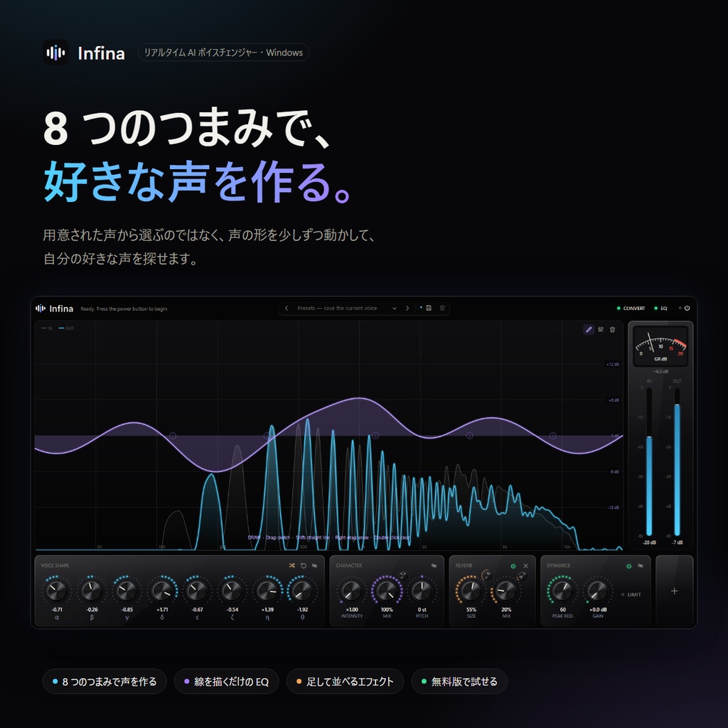Click the small mini knob beside Character MIX

click(402, 576)
